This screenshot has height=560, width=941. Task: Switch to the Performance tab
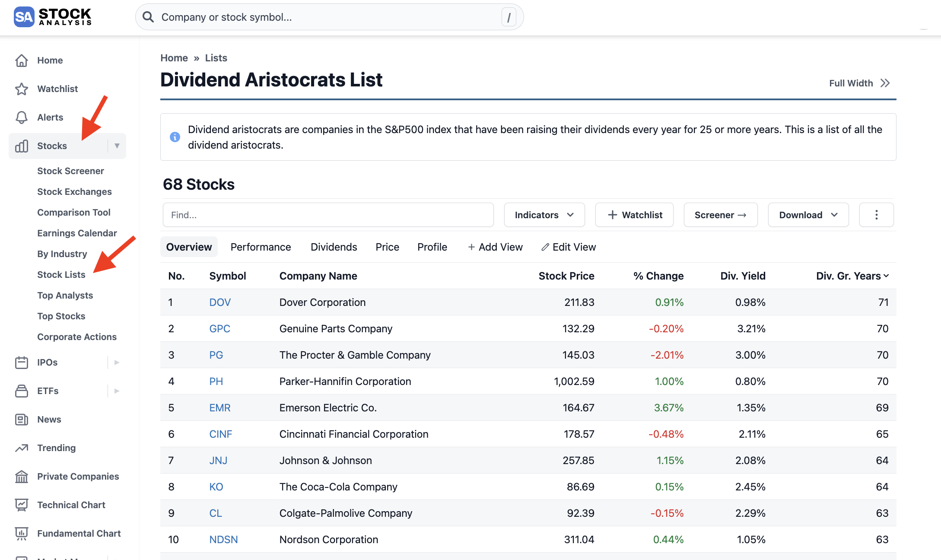(x=261, y=247)
